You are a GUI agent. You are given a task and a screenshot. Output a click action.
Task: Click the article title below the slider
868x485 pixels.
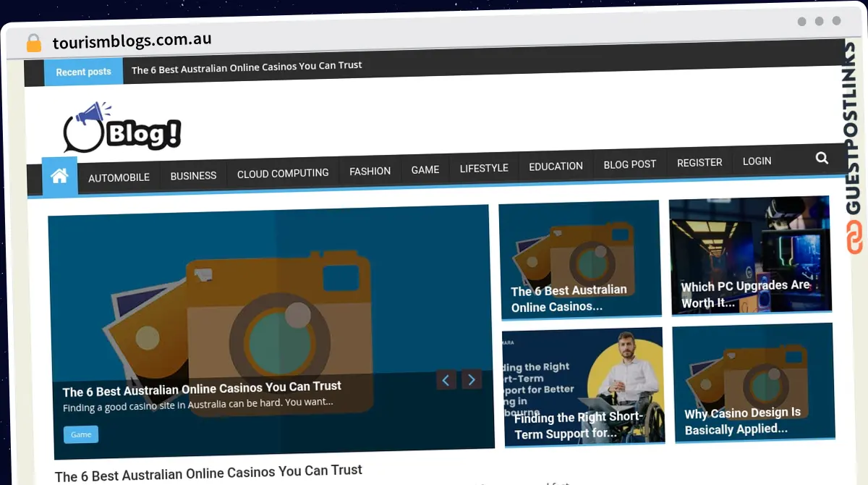point(208,473)
